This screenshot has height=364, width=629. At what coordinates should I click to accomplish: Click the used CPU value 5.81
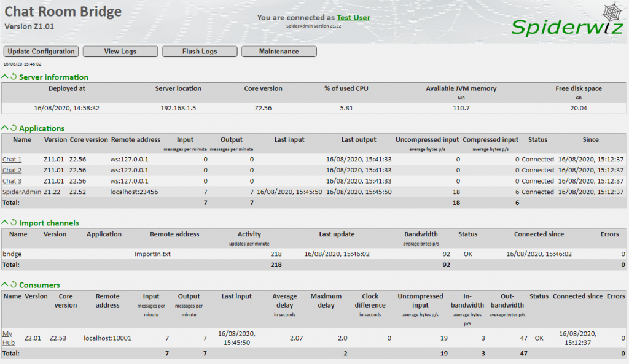click(x=346, y=108)
